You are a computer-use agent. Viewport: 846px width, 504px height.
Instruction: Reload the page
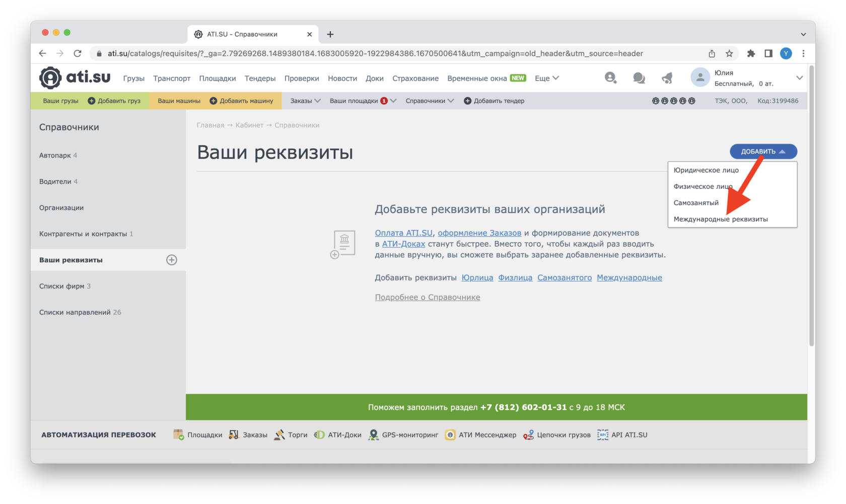(78, 53)
